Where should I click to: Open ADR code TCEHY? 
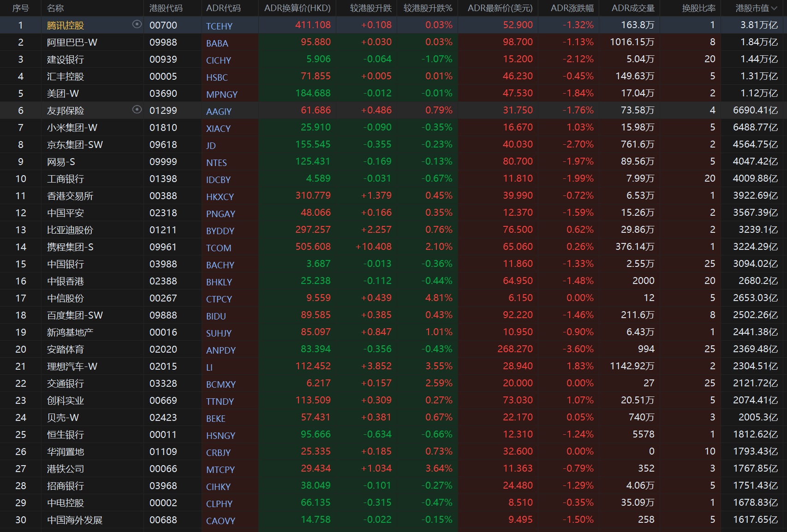219,26
